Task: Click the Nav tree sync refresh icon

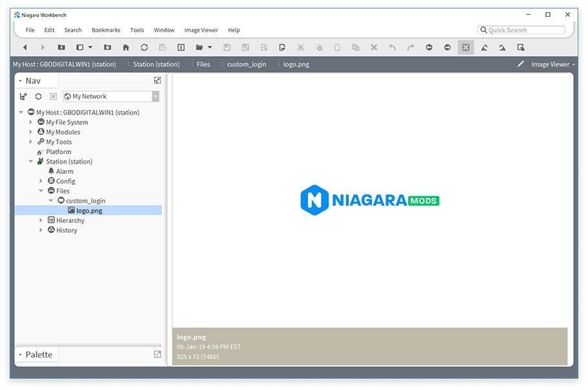Action: click(38, 96)
